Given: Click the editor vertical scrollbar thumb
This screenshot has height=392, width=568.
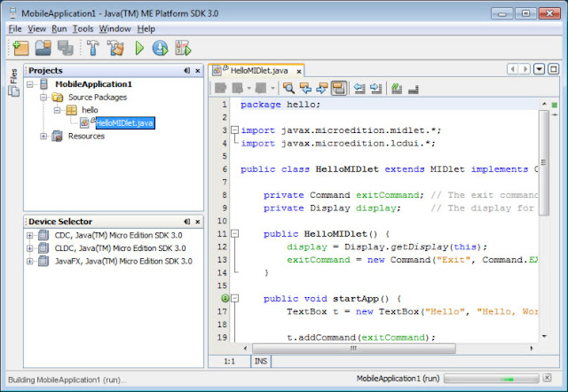Looking at the screenshot, I should click(544, 163).
